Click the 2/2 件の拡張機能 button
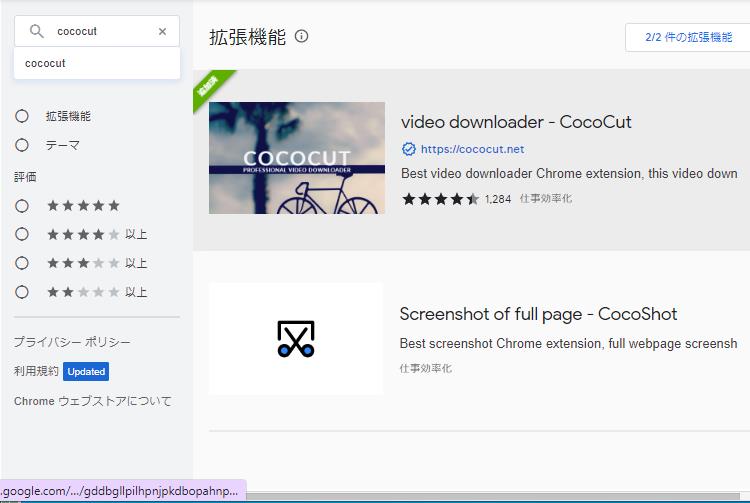Screen dimensions: 750x503 (x=688, y=37)
